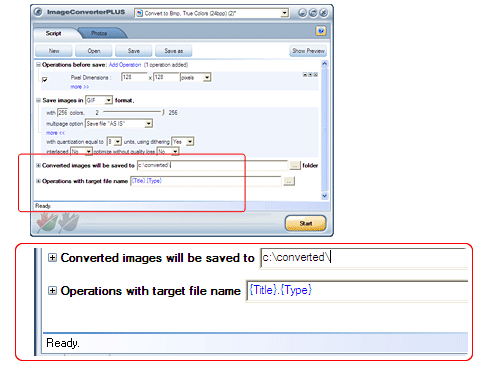Viewport: 486px width, 379px height.
Task: Click the c:\converted\ path field in enlarged callout
Action: [x=364, y=258]
